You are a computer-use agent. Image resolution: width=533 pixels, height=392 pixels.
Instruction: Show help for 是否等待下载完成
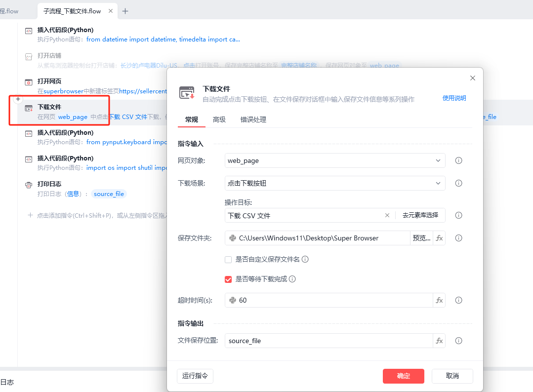pos(292,279)
